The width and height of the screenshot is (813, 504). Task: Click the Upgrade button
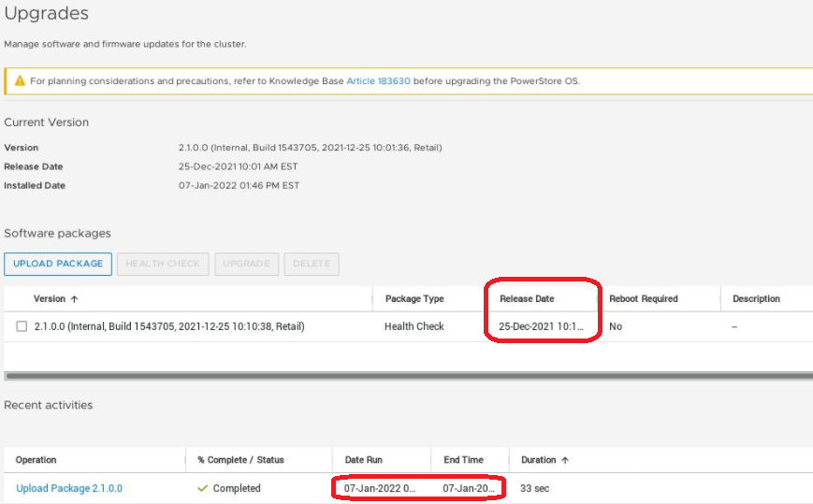click(246, 264)
